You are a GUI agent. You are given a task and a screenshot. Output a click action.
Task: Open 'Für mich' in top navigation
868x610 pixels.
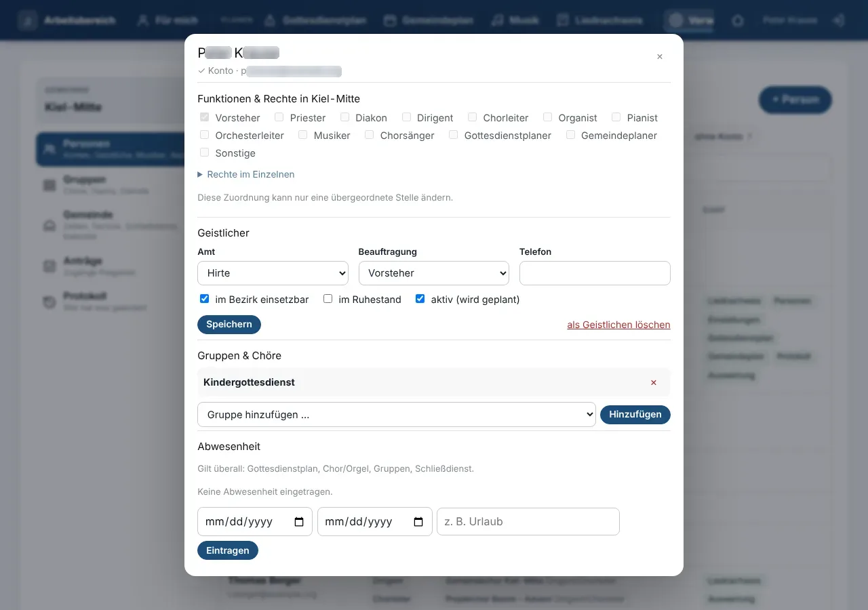click(x=167, y=20)
